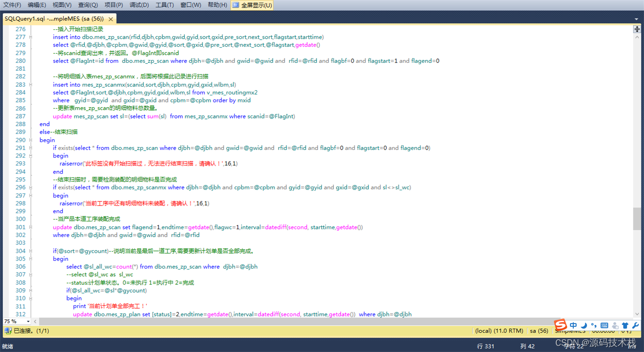This screenshot has height=352, width=644.
Task: Click the vertical scrollbar down arrow
Action: tap(637, 314)
